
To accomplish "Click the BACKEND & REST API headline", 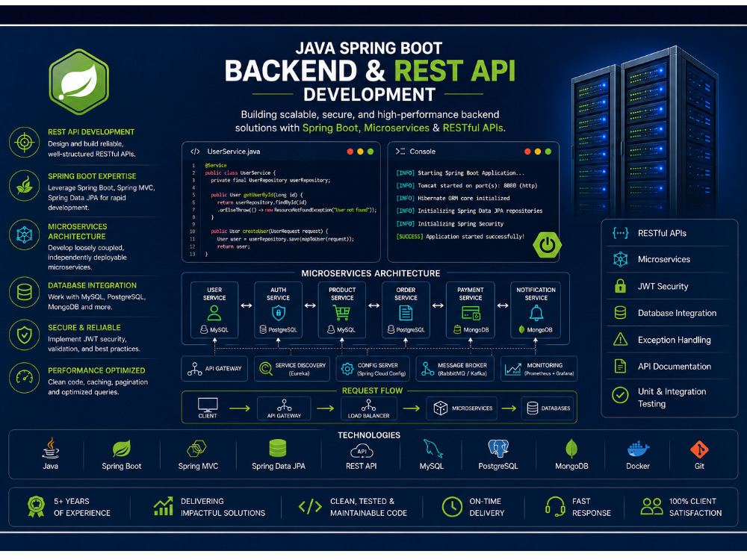I will click(x=370, y=71).
